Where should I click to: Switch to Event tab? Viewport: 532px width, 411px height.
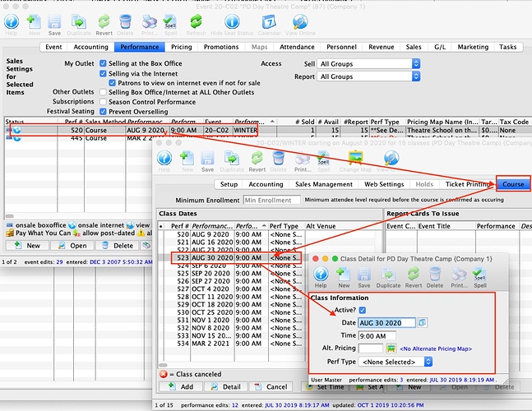[x=53, y=47]
